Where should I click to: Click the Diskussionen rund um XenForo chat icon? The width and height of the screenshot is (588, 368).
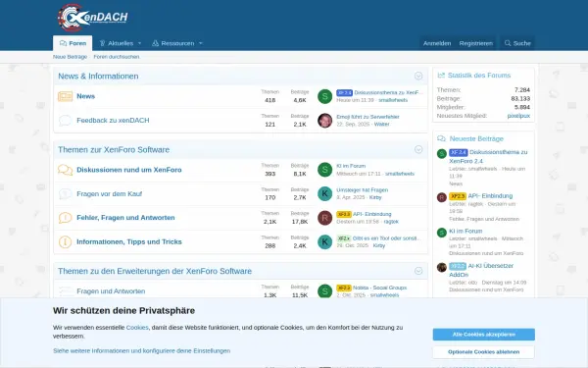click(65, 170)
